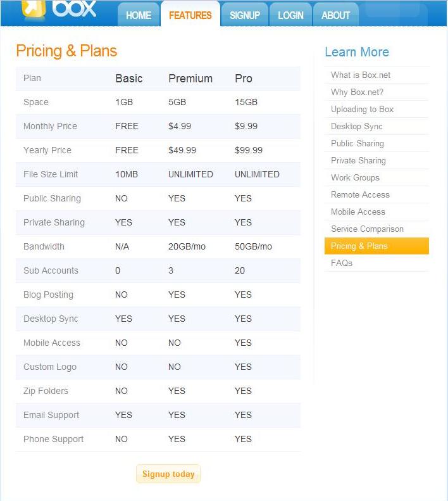Click Desktop Sync in Learn More list

tap(356, 126)
